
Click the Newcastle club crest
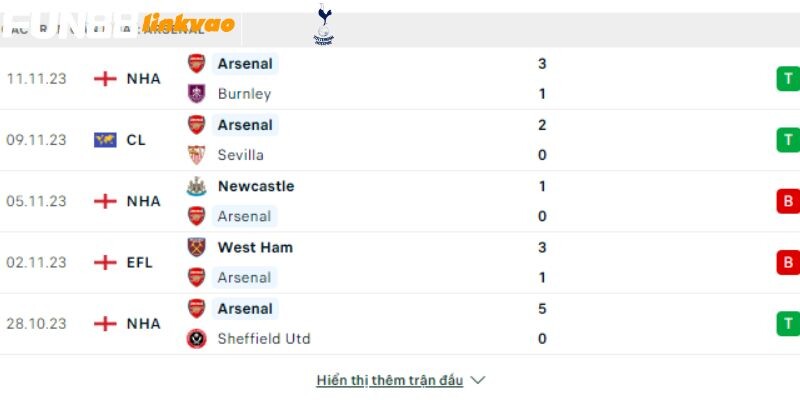point(196,186)
